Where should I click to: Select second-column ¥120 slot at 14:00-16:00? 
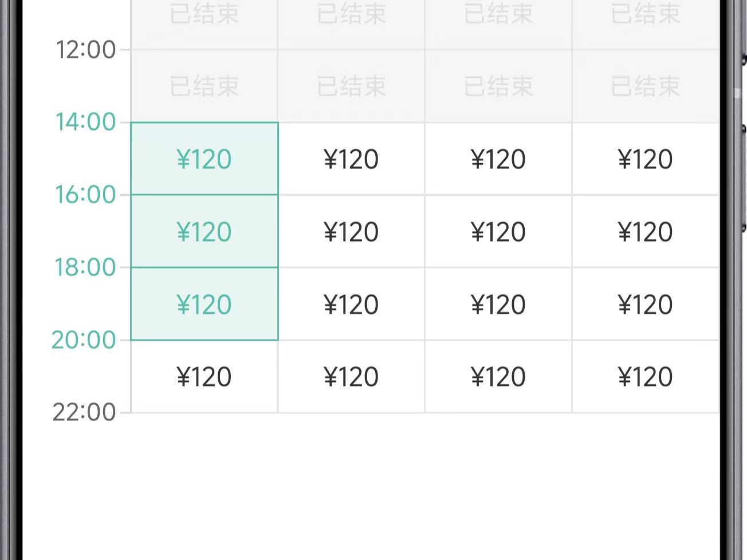tap(351, 159)
